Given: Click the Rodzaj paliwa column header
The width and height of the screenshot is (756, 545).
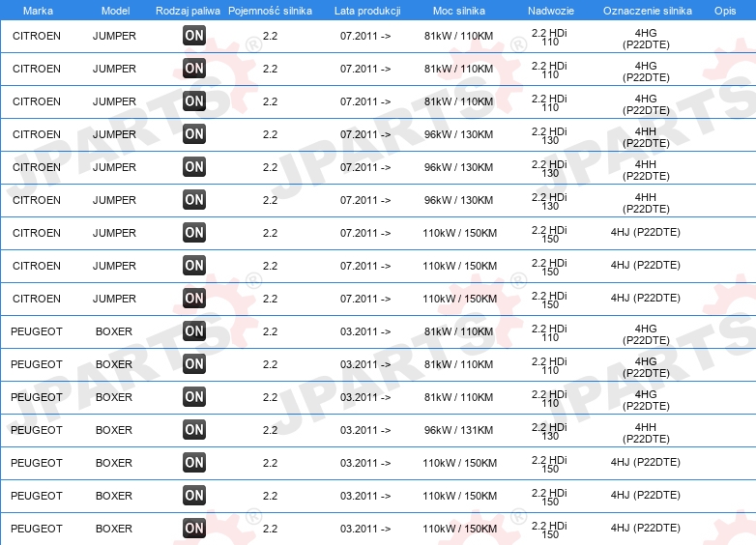Looking at the screenshot, I should [x=188, y=11].
